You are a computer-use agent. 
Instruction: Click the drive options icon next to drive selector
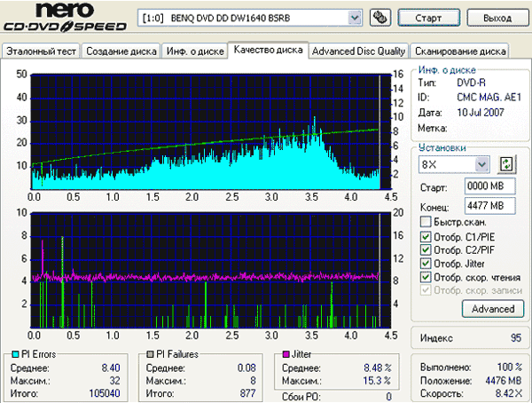tap(380, 18)
